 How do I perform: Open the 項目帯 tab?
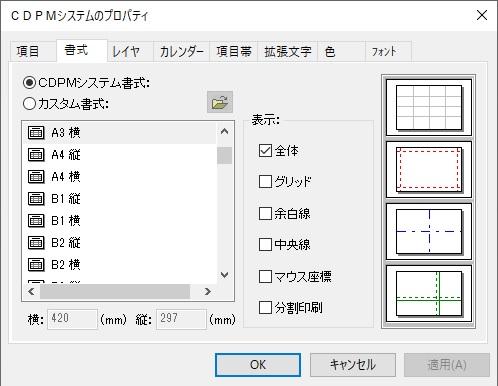coord(234,52)
